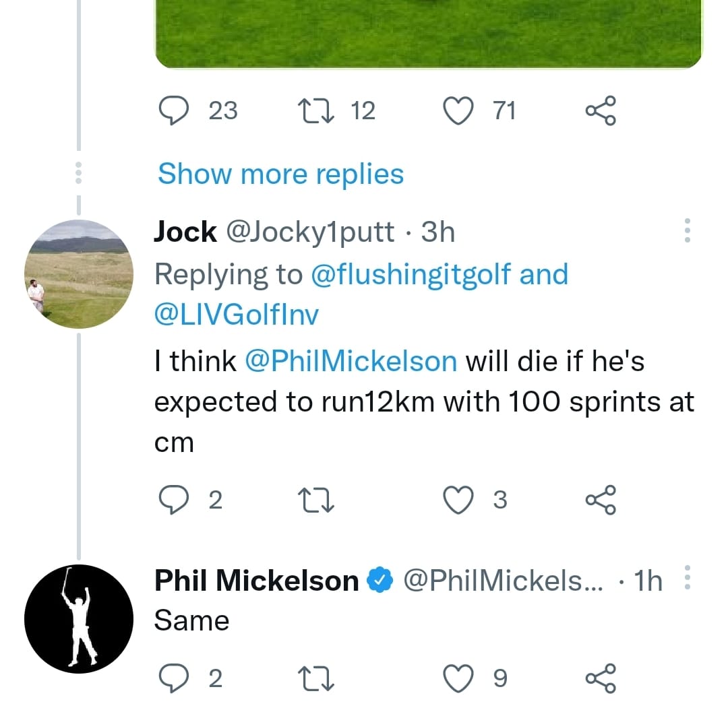Click Phil Mickelson's profile picture
This screenshot has width=728, height=712.
click(x=79, y=618)
